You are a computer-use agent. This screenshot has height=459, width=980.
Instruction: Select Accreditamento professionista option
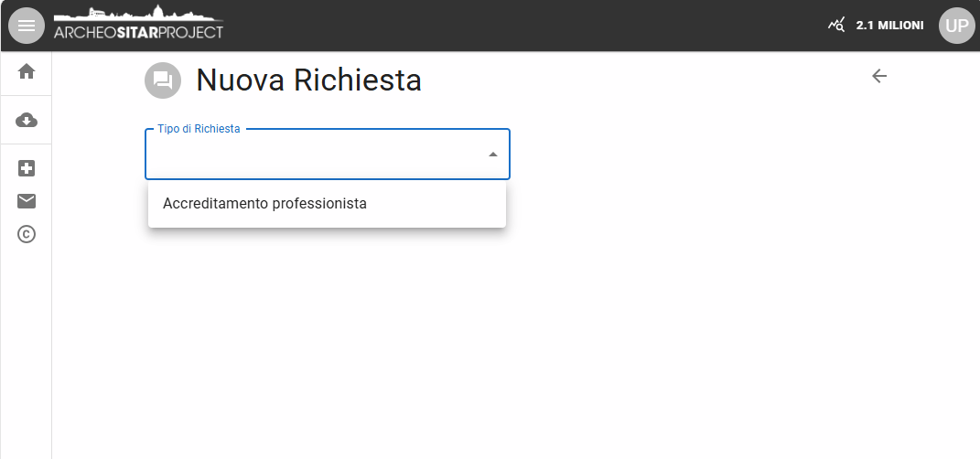click(x=264, y=203)
